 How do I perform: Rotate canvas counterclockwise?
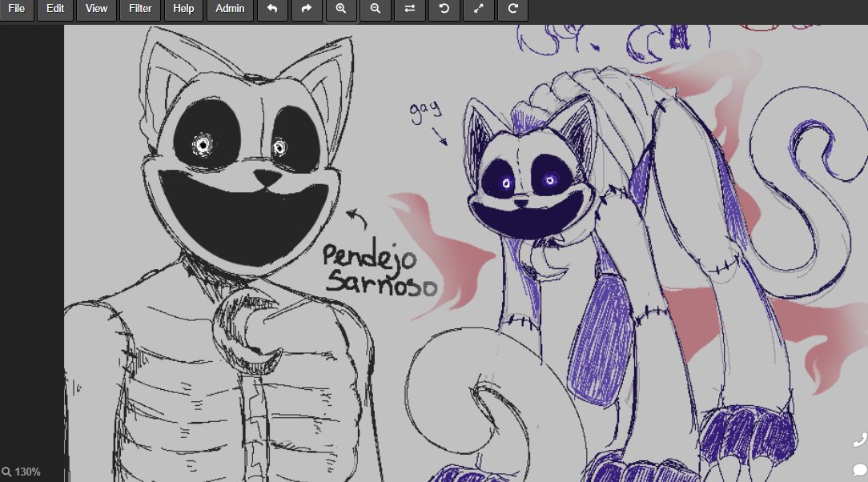pyautogui.click(x=444, y=9)
